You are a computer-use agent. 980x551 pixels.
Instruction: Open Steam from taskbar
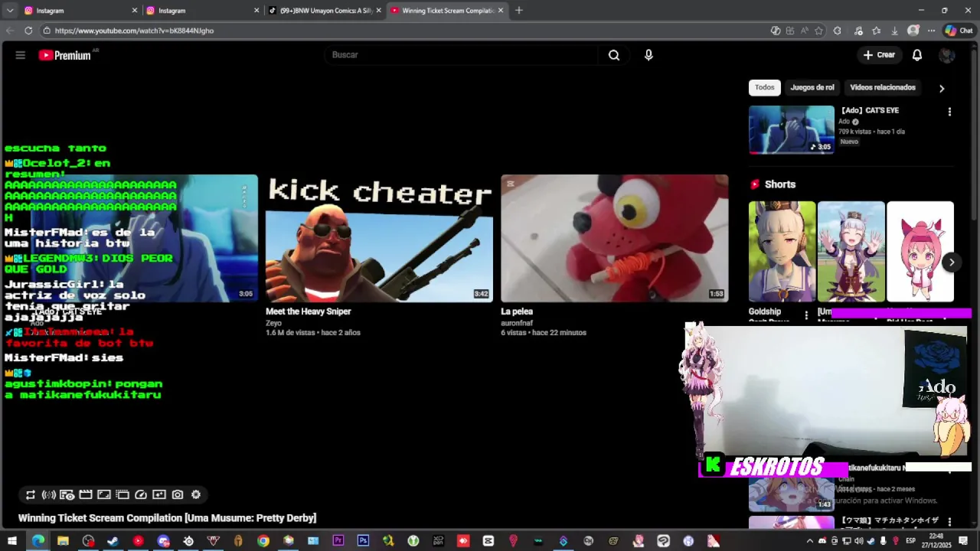coord(113,541)
